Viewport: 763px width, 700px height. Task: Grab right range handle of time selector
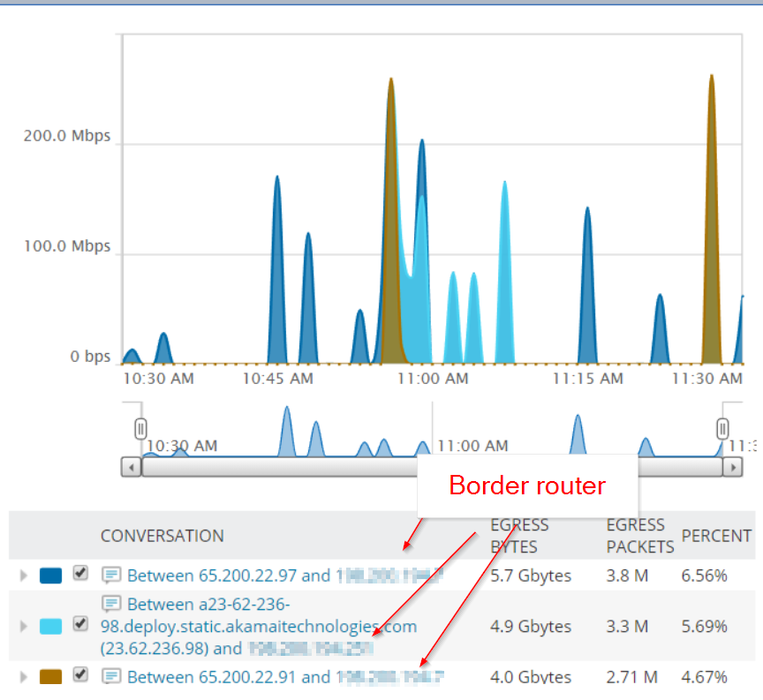(x=722, y=428)
